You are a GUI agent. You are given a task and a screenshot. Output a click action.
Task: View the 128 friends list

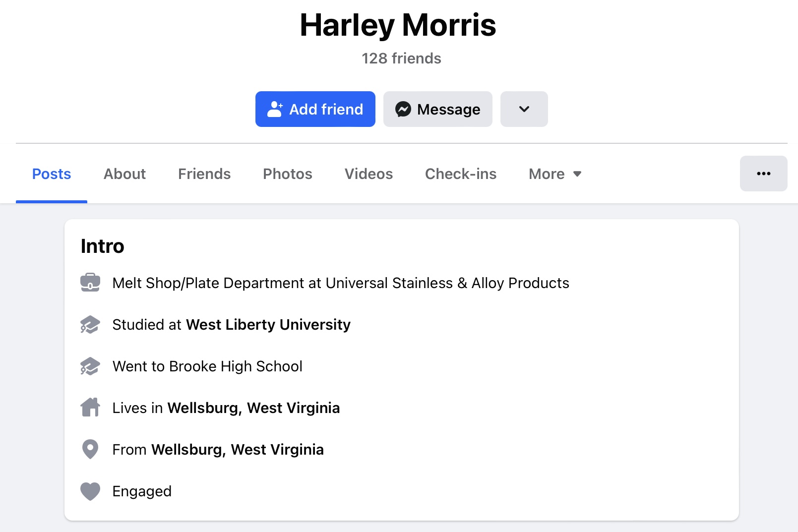click(x=401, y=59)
